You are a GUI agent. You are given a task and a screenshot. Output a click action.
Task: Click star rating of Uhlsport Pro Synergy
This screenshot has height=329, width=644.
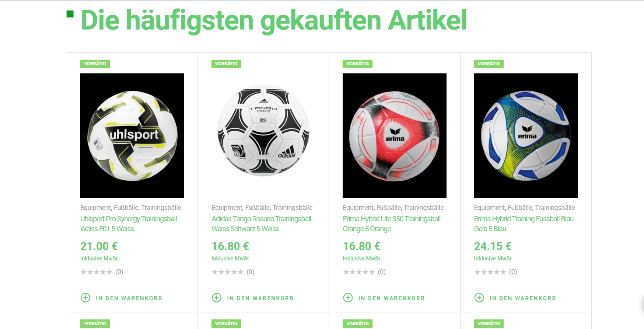96,272
